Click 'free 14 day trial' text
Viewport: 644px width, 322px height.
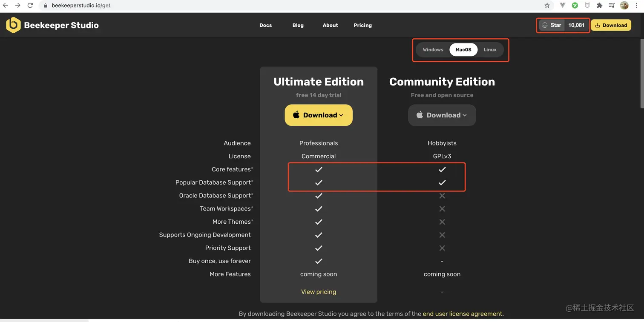tap(319, 95)
